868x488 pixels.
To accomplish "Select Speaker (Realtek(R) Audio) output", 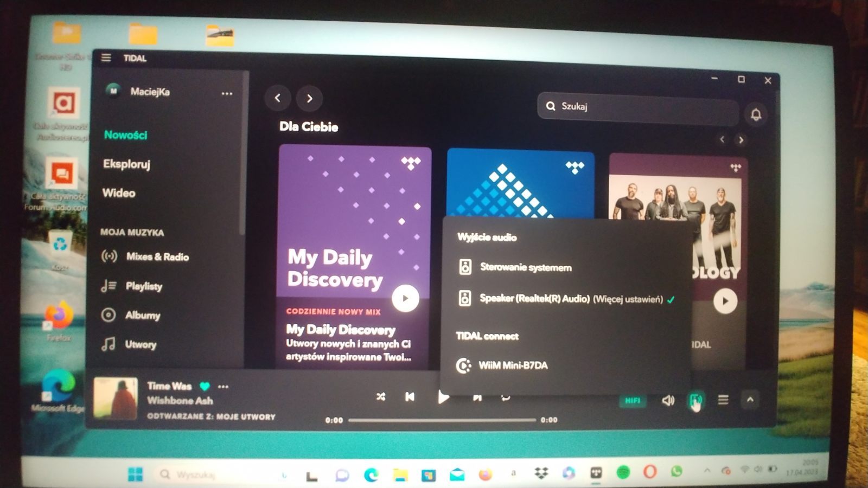I will 534,299.
